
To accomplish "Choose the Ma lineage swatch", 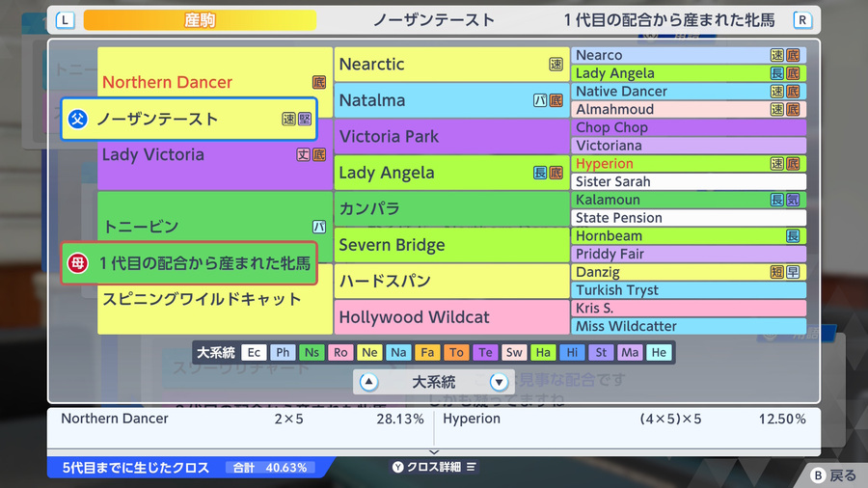I will tap(630, 352).
